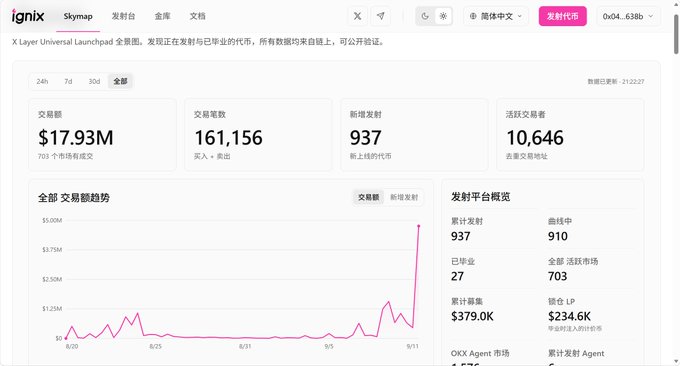Click the 去重交易地址 caption
Screen dimensions: 680x366
click(x=526, y=156)
